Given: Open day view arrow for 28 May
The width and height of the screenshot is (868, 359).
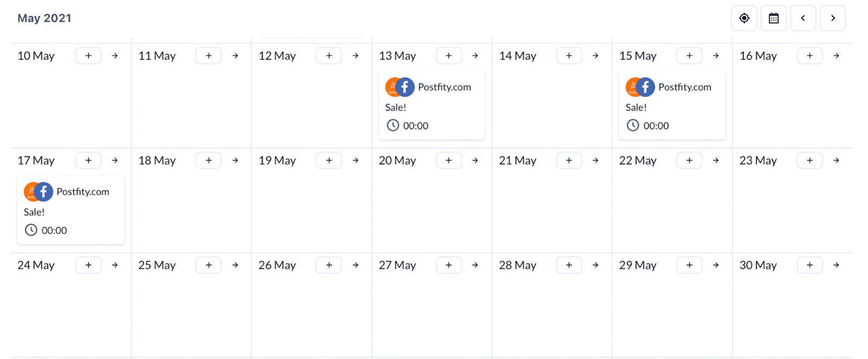Looking at the screenshot, I should click(596, 265).
